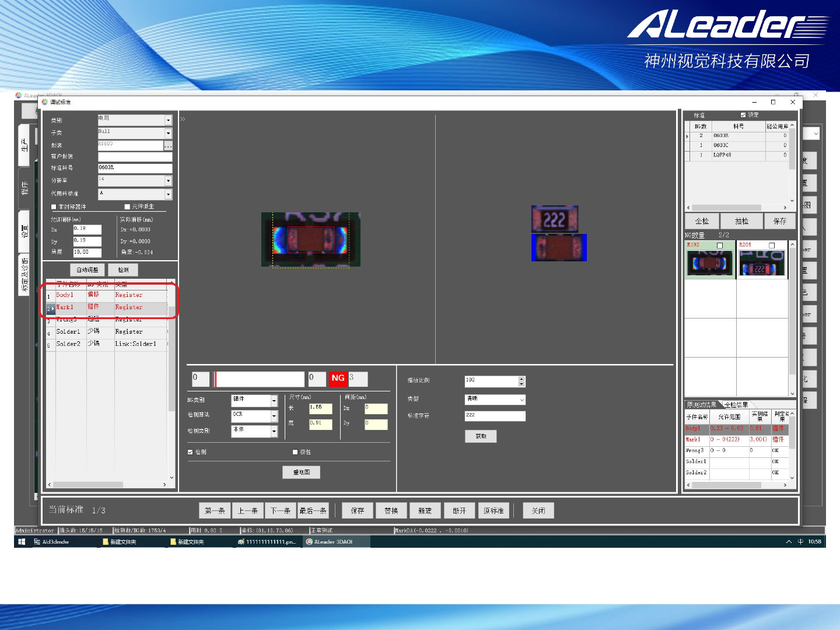The width and height of the screenshot is (840, 630).
Task: Select the R205 NG thumbnail
Action: (762, 260)
